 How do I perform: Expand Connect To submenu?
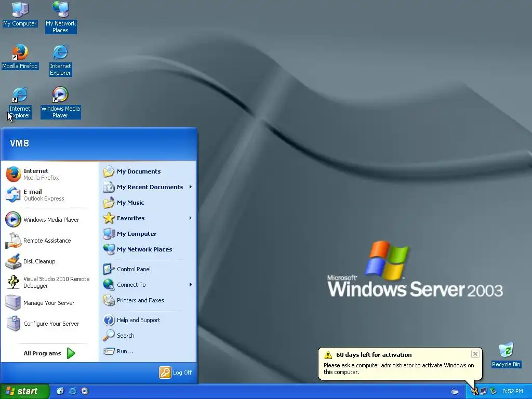(x=148, y=285)
